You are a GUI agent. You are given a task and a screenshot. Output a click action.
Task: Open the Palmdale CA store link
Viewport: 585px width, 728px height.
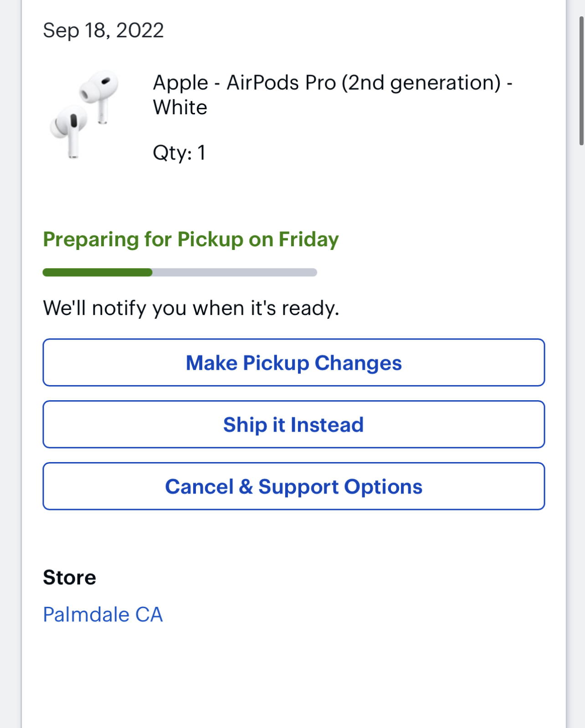click(x=103, y=614)
